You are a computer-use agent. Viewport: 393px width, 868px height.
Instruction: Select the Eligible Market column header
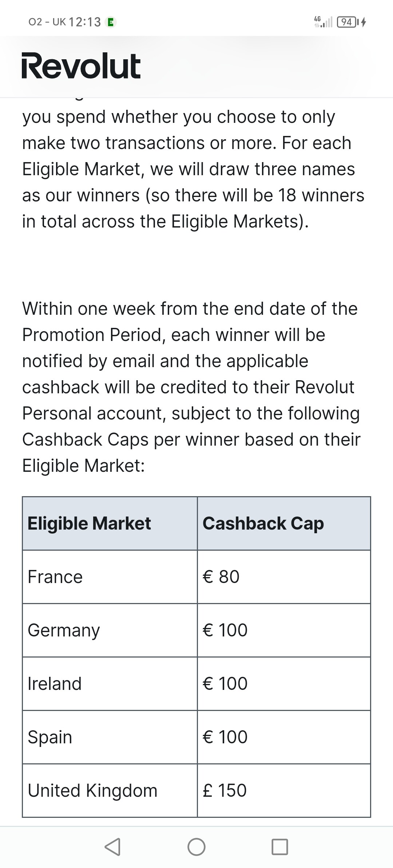pyautogui.click(x=110, y=523)
